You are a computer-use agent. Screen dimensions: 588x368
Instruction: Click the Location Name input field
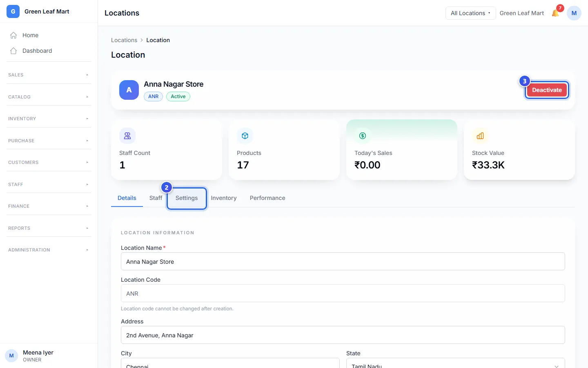[343, 261]
